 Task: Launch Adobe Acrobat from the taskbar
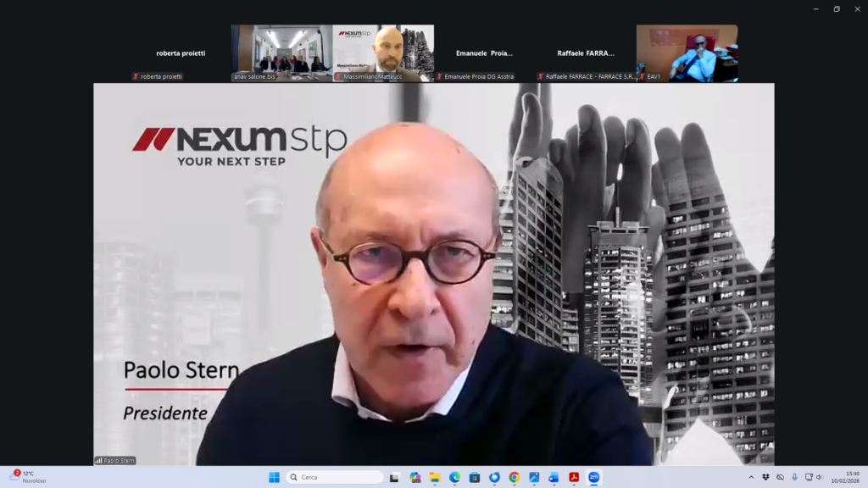pos(574,477)
